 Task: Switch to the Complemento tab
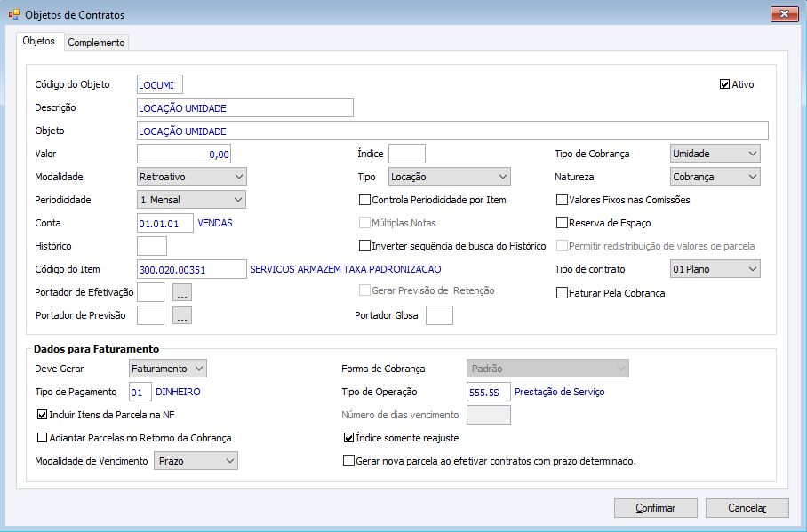(x=97, y=43)
